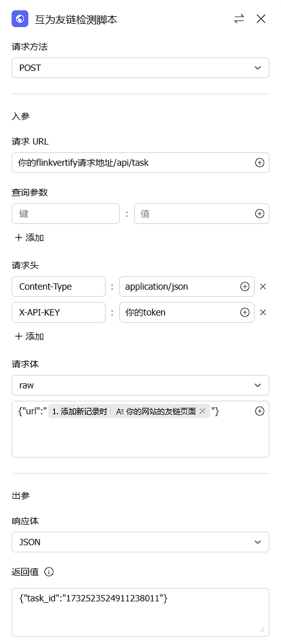
Task: Remove the 你的网站的友链页面 variable tag
Action: (x=202, y=411)
